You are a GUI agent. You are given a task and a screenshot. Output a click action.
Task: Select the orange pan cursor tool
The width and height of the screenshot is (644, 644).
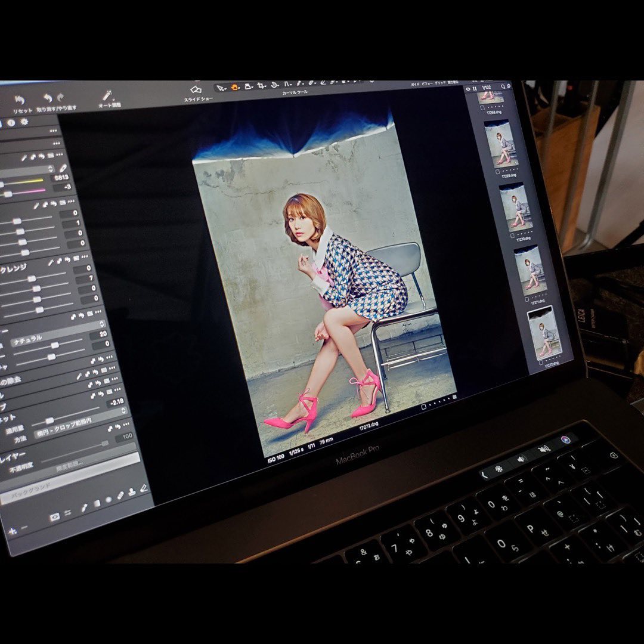tap(234, 87)
